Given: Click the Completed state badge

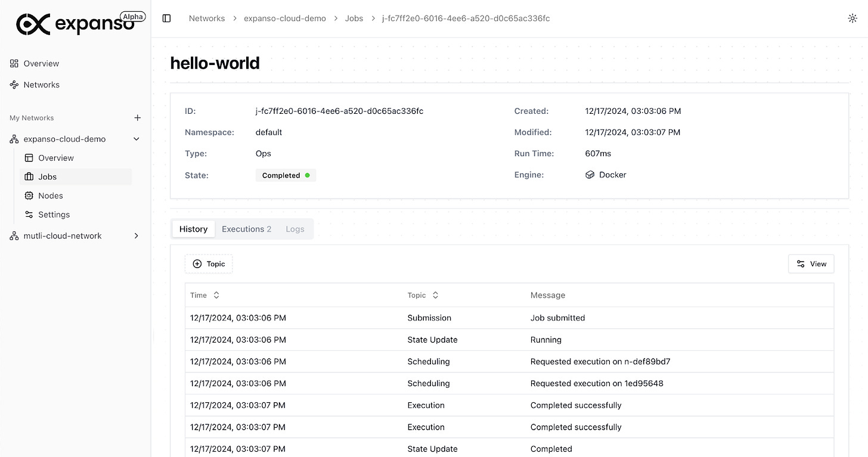Looking at the screenshot, I should pos(286,175).
